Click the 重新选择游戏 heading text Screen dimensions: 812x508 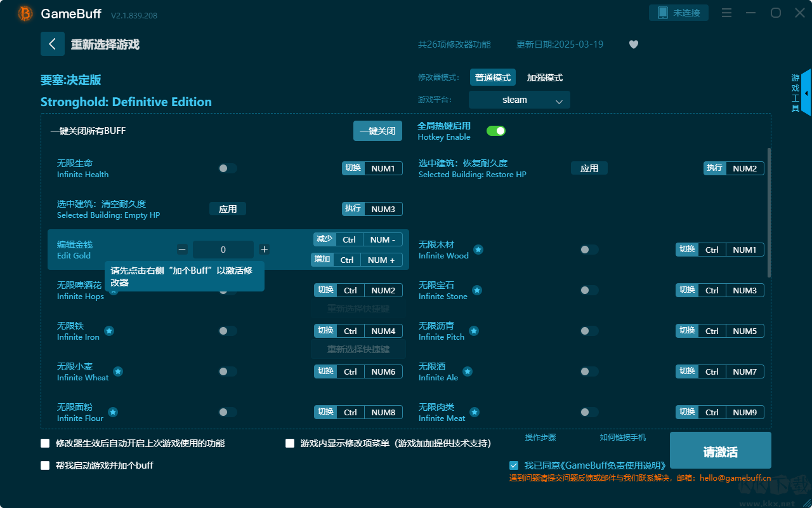click(x=105, y=44)
